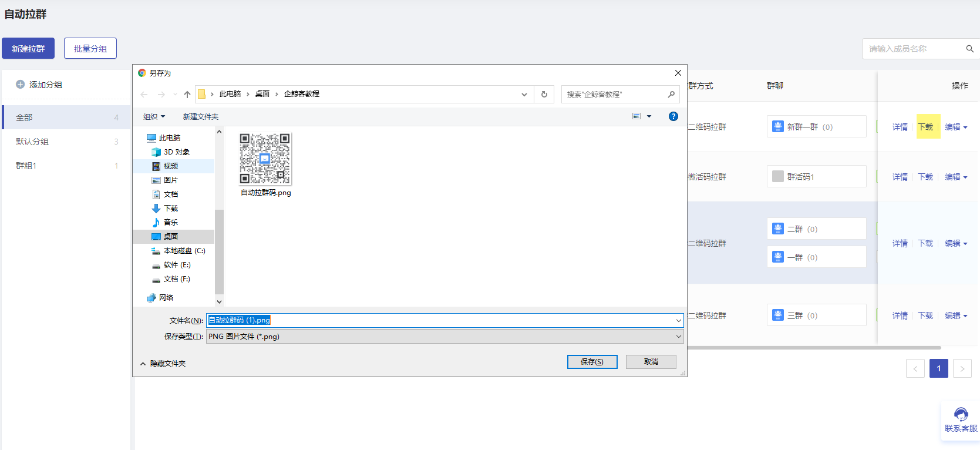Click the search magnifier in member name box
The width and height of the screenshot is (980, 450).
click(970, 49)
